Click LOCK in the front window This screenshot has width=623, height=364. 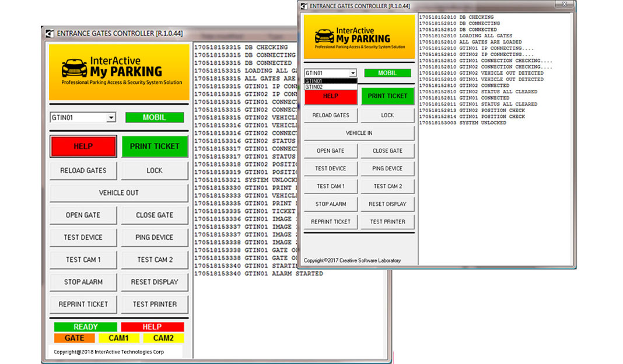point(154,170)
